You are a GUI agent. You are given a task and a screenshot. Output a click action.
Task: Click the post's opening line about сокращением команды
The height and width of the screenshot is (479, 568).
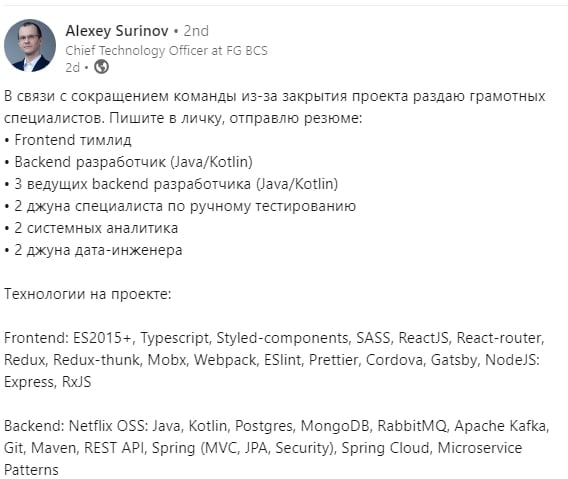[x=275, y=96]
